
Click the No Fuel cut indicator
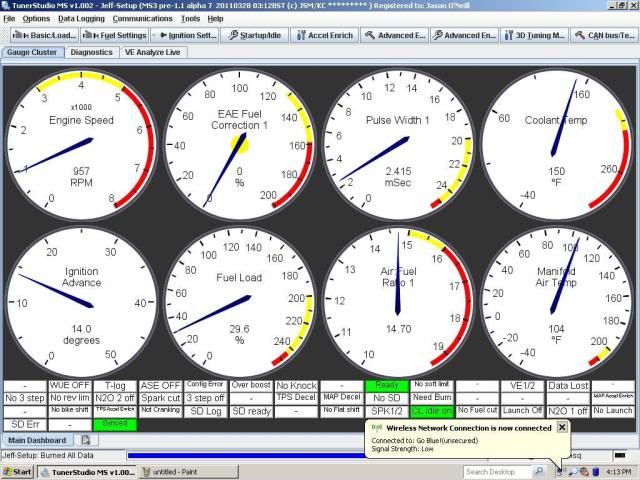pos(477,411)
